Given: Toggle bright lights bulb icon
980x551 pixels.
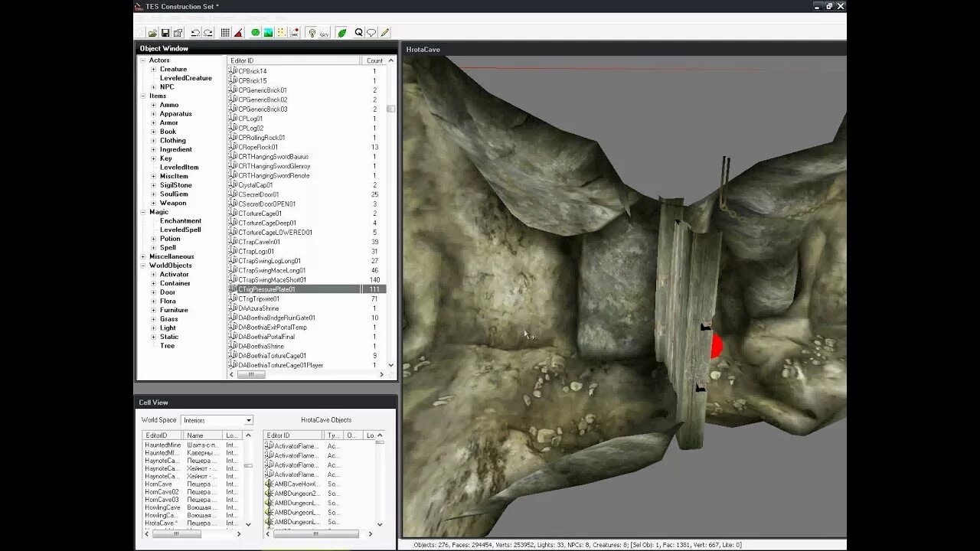Looking at the screenshot, I should click(x=312, y=33).
